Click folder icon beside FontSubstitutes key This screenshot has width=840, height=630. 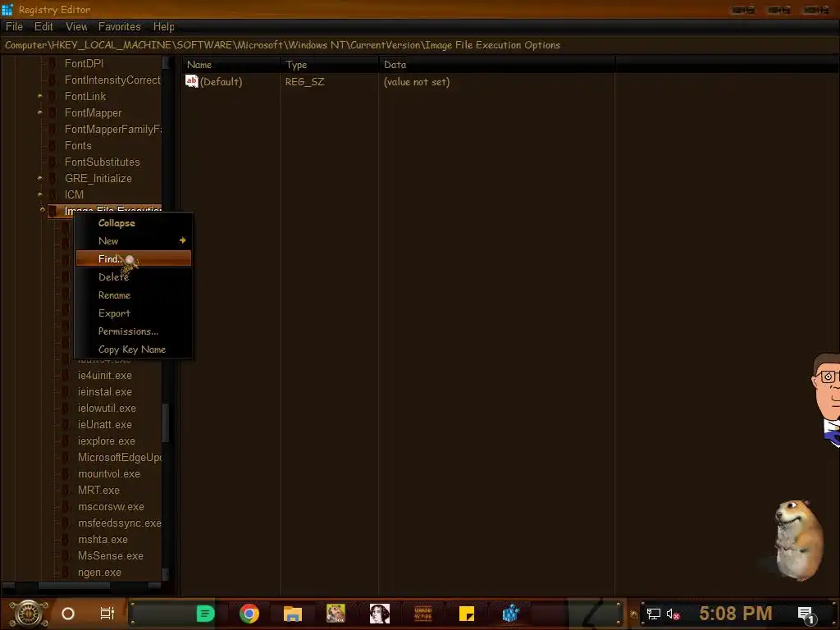(x=52, y=162)
